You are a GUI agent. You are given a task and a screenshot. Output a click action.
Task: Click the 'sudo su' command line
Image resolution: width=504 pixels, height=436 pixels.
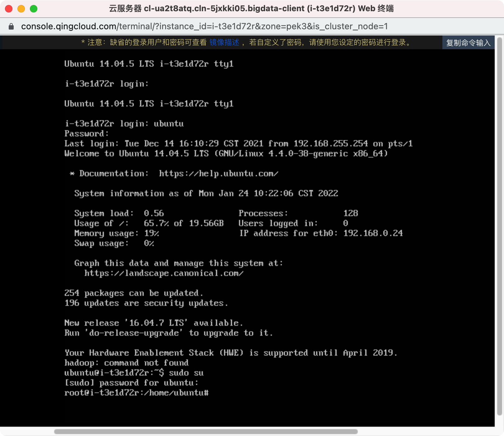coord(134,373)
